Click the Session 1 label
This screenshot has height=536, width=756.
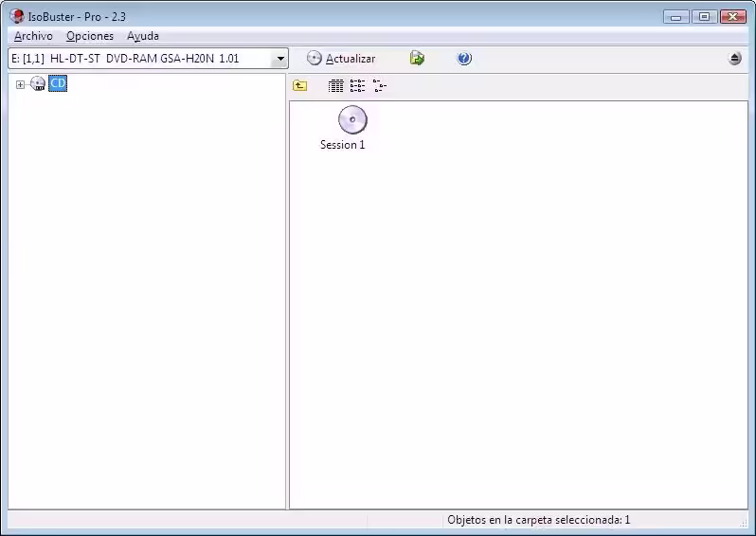343,145
